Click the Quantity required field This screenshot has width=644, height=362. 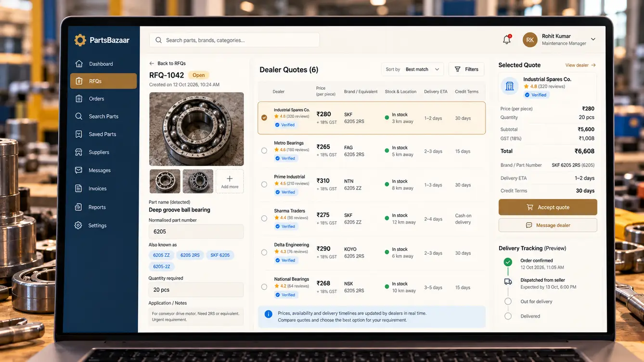(x=196, y=290)
